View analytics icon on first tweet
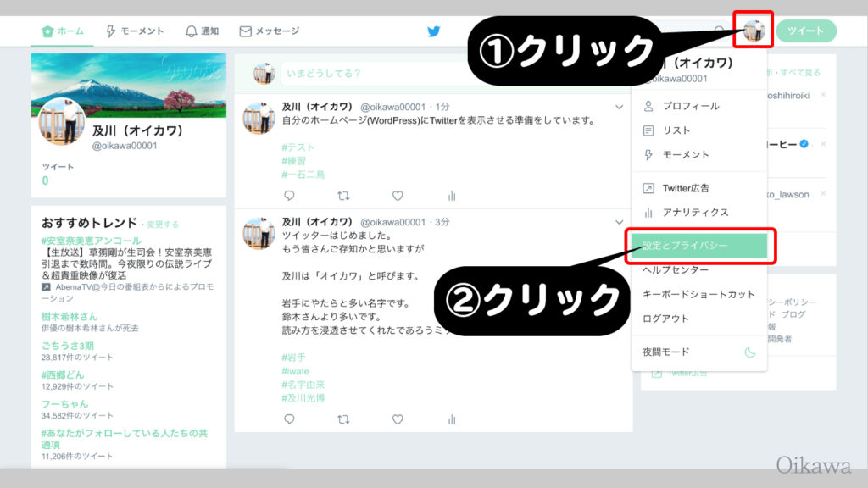 pos(452,195)
